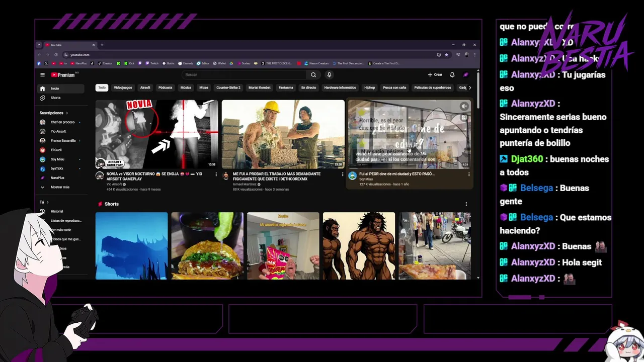Select the En directo filter chip
The height and width of the screenshot is (362, 644).
309,87
